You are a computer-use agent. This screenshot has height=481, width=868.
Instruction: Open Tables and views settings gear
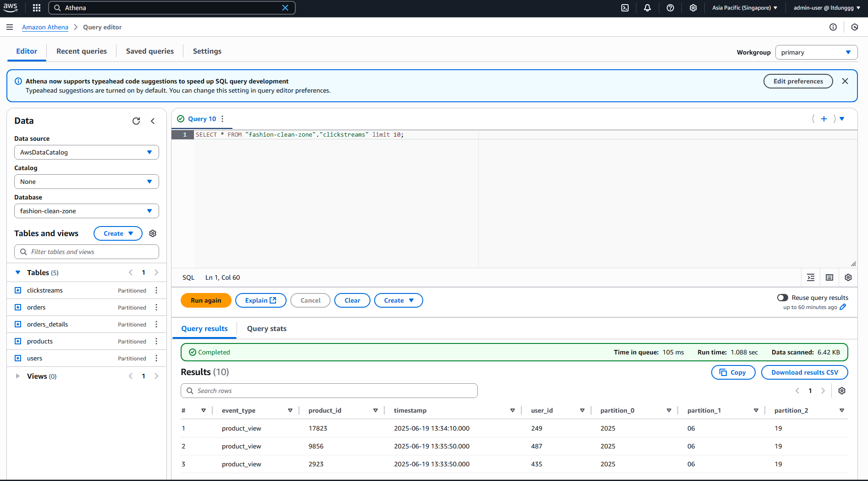[153, 233]
